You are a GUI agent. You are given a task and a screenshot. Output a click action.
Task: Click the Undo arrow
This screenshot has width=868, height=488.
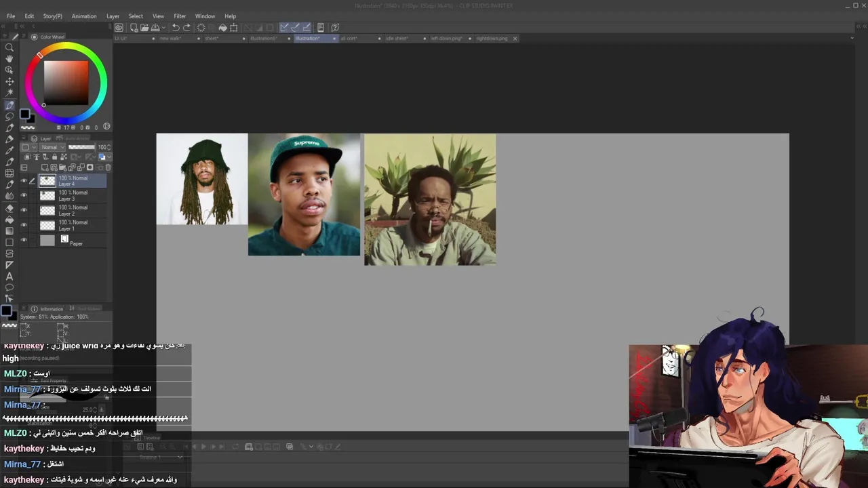pos(176,28)
